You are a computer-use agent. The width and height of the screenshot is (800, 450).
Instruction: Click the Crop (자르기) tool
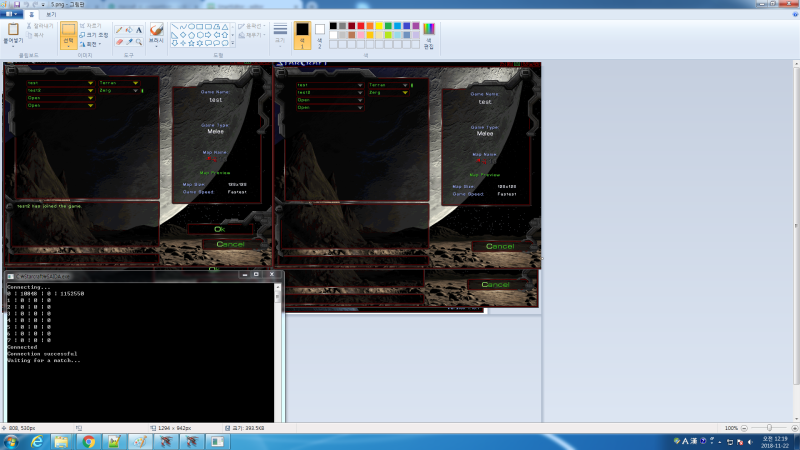[91, 26]
